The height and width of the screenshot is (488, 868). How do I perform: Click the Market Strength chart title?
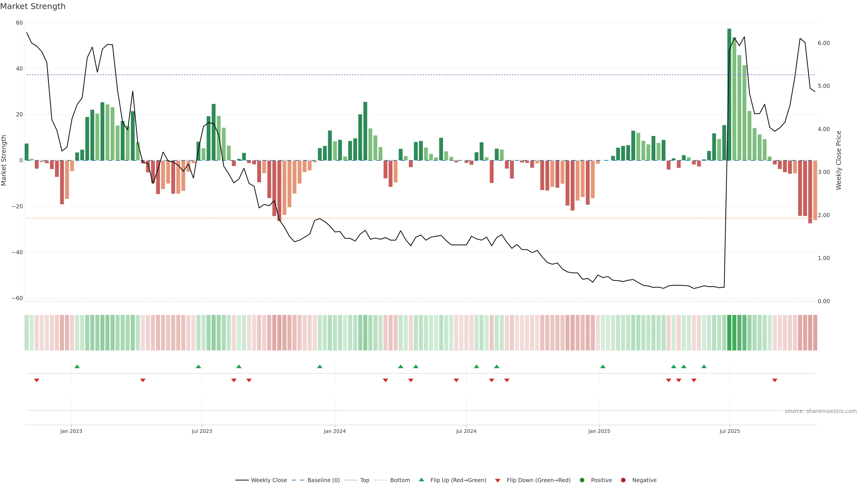tap(33, 6)
